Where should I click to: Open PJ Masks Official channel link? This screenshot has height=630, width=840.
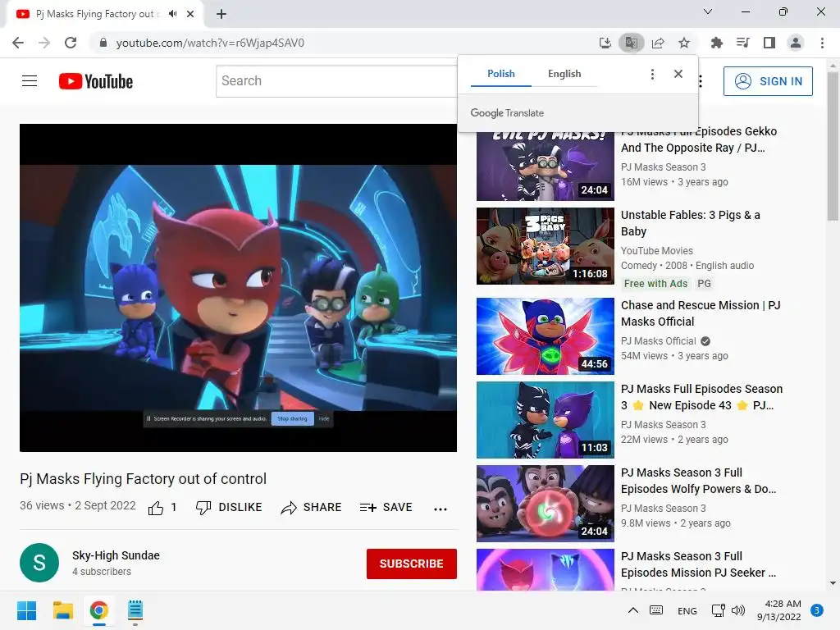coord(659,341)
